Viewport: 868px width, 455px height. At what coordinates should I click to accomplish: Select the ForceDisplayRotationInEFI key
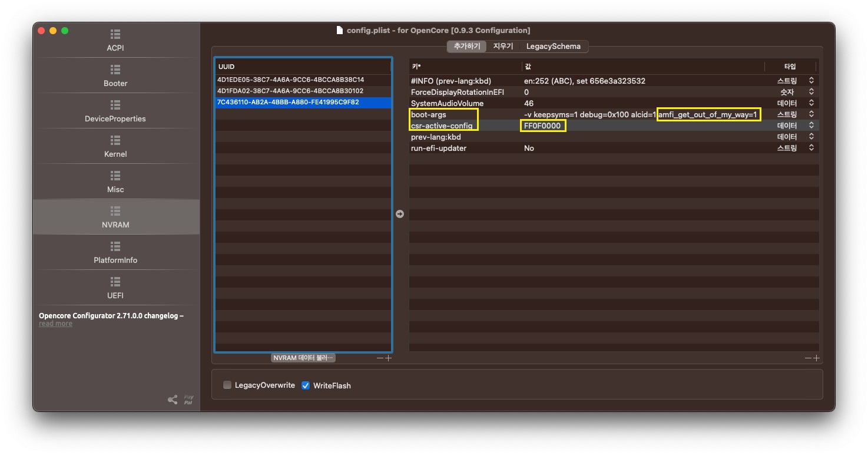(x=458, y=92)
